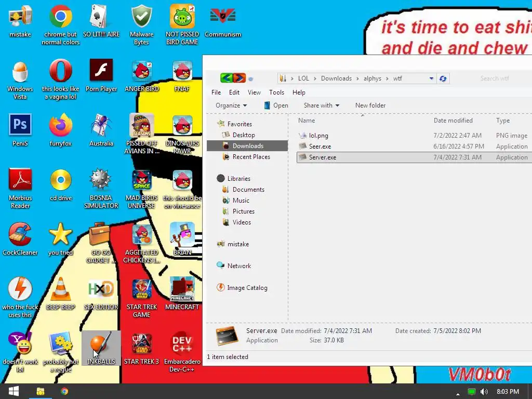Select the 'you tried' star icon
The height and width of the screenshot is (399, 532).
click(x=60, y=239)
